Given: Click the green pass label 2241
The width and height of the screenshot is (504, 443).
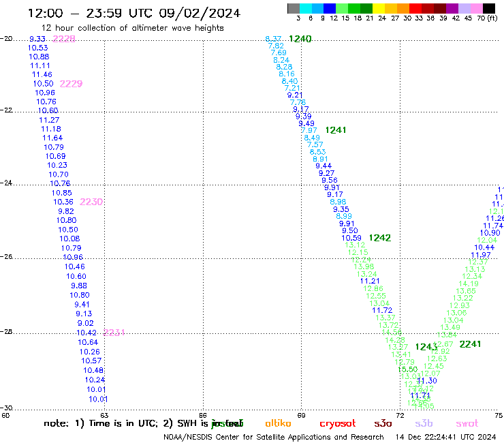Looking at the screenshot, I should tap(470, 344).
